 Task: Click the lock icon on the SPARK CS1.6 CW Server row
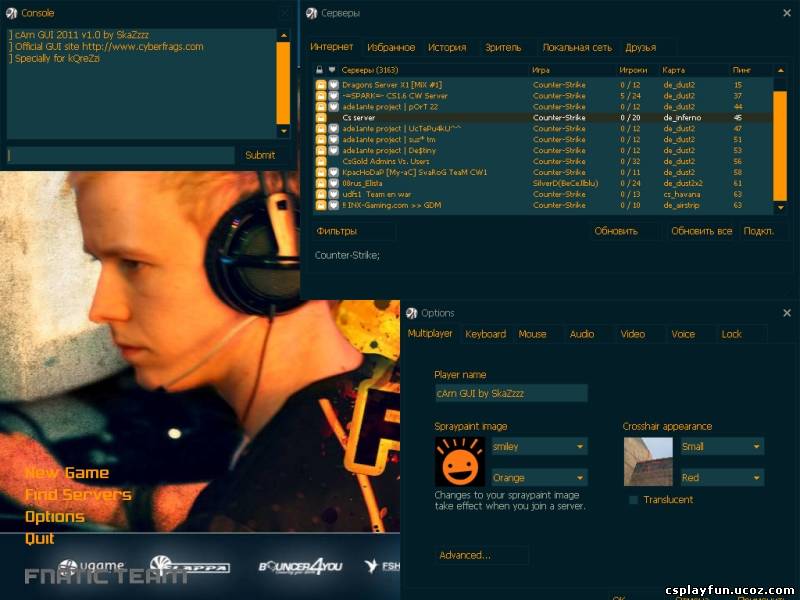[320, 95]
